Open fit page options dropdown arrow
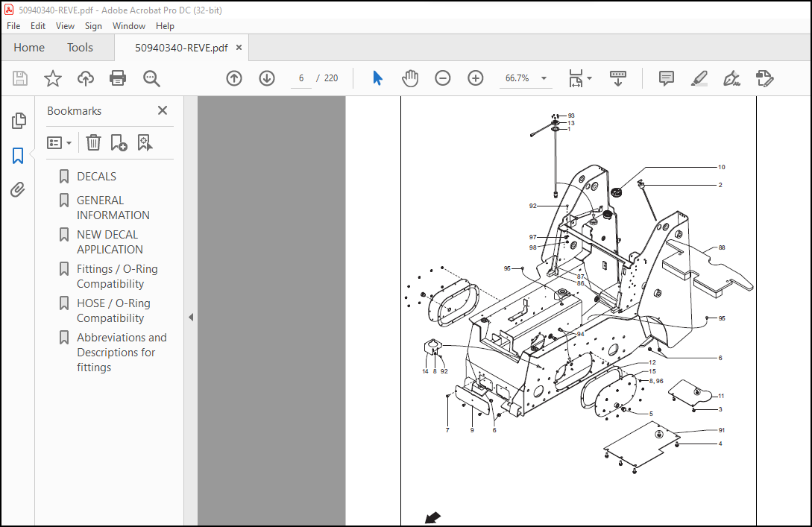This screenshot has height=527, width=812. pyautogui.click(x=589, y=78)
